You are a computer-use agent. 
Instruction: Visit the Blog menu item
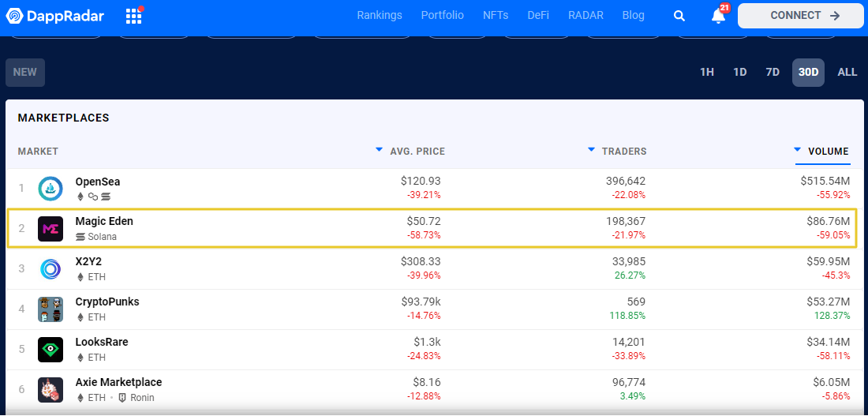coord(634,16)
